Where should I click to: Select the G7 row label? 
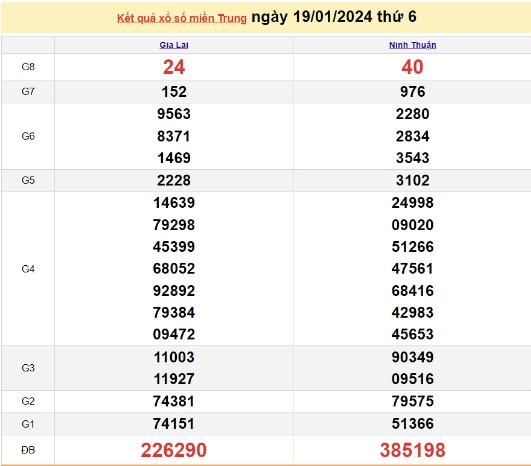coord(28,91)
